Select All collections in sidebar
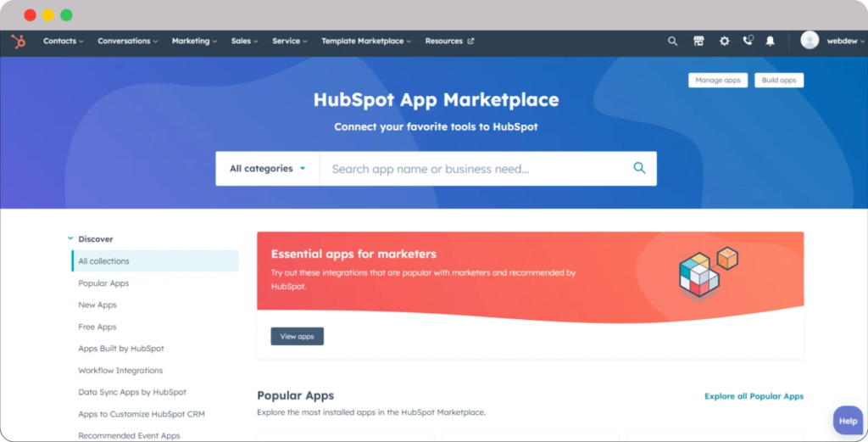The image size is (868, 442). (155, 261)
